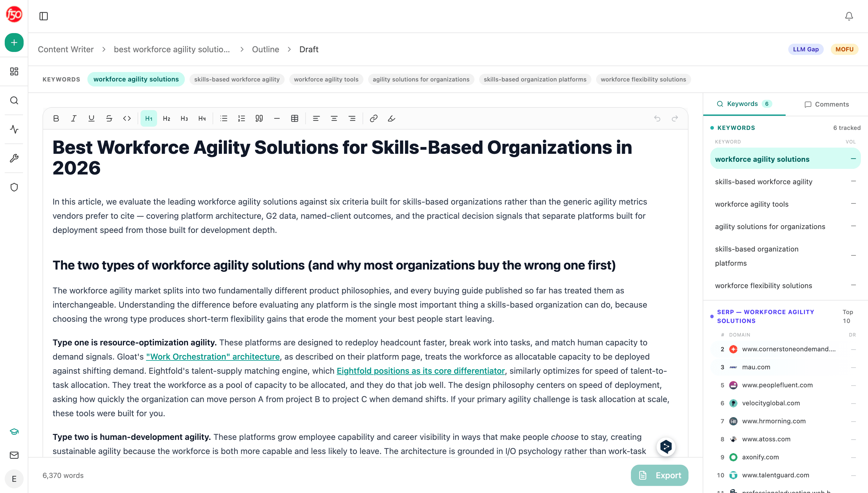
Task: Insert a numbered list
Action: (242, 118)
